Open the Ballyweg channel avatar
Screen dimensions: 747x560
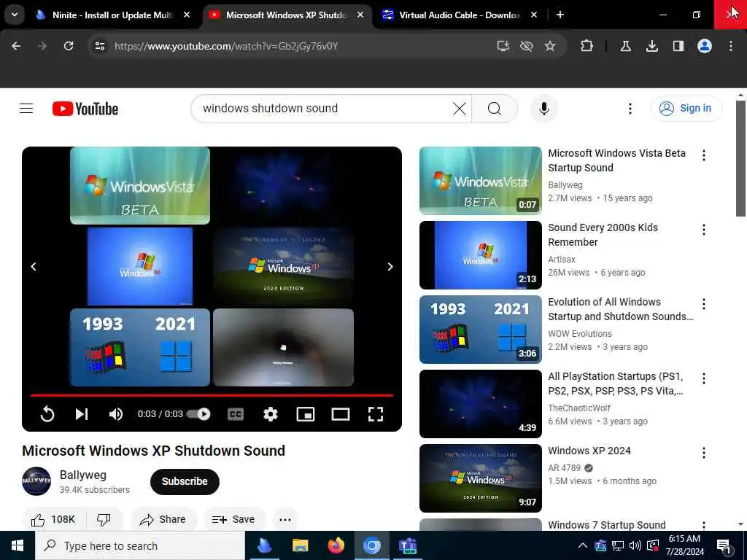[x=36, y=481]
